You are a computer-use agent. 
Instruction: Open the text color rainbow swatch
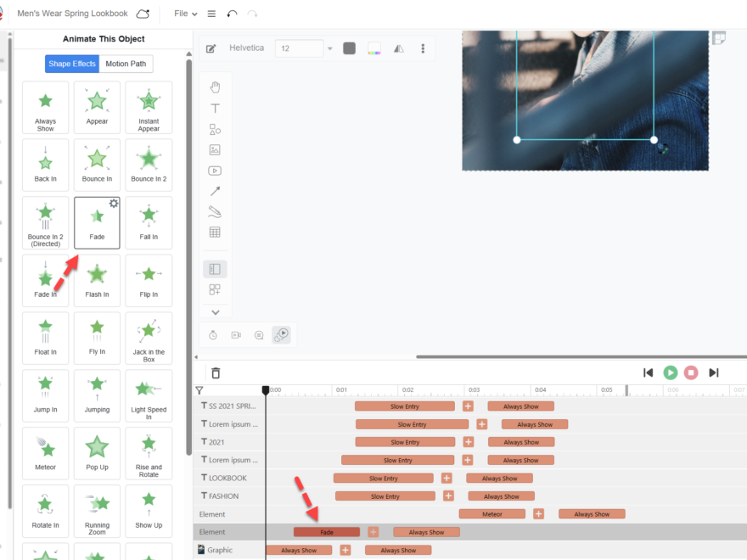(x=374, y=48)
